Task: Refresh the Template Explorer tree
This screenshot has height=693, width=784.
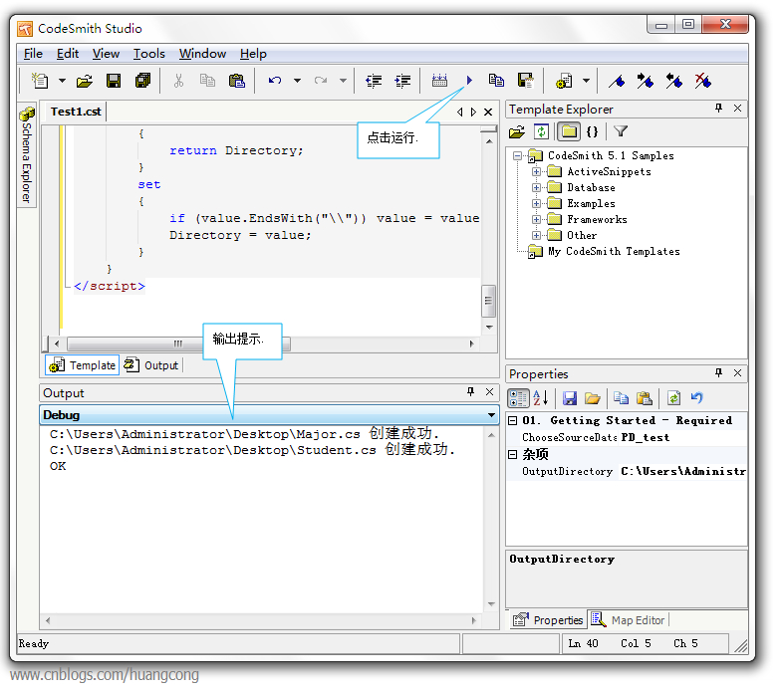Action: [541, 131]
